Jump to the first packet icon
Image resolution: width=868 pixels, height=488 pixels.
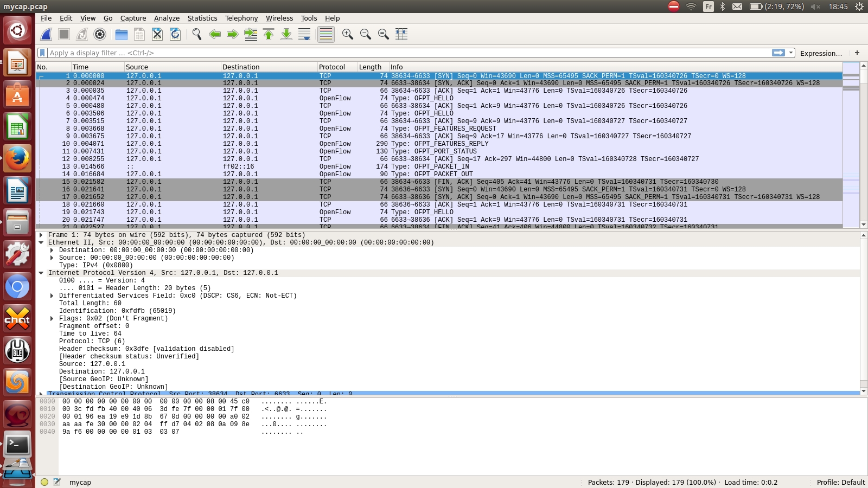[269, 34]
